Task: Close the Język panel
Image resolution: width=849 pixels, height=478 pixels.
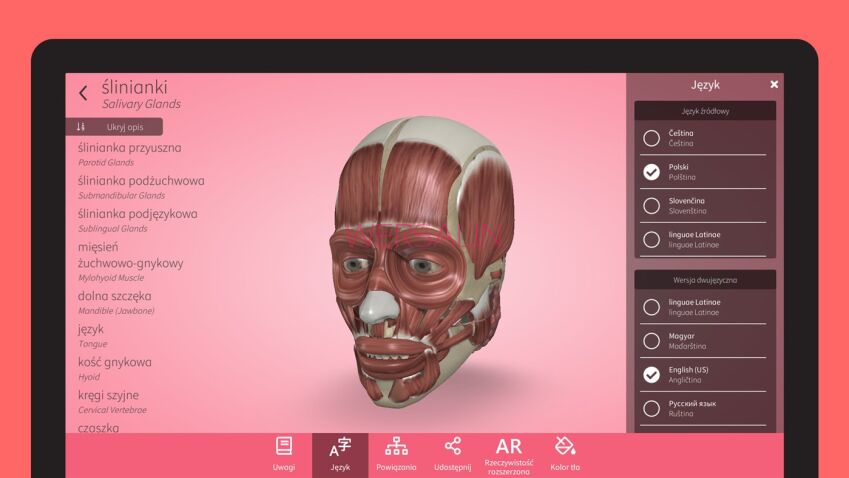Action: (773, 85)
